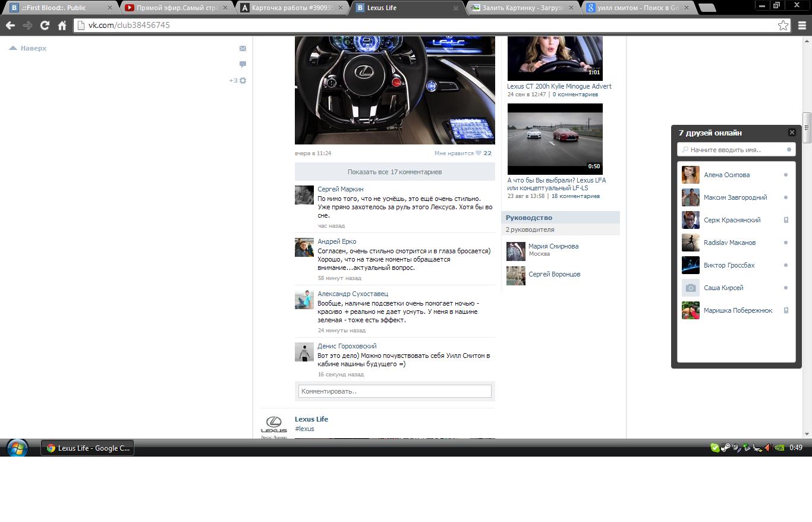Open Мария Смирнова's avatar in Руководство
812x522 pixels.
pyautogui.click(x=516, y=251)
